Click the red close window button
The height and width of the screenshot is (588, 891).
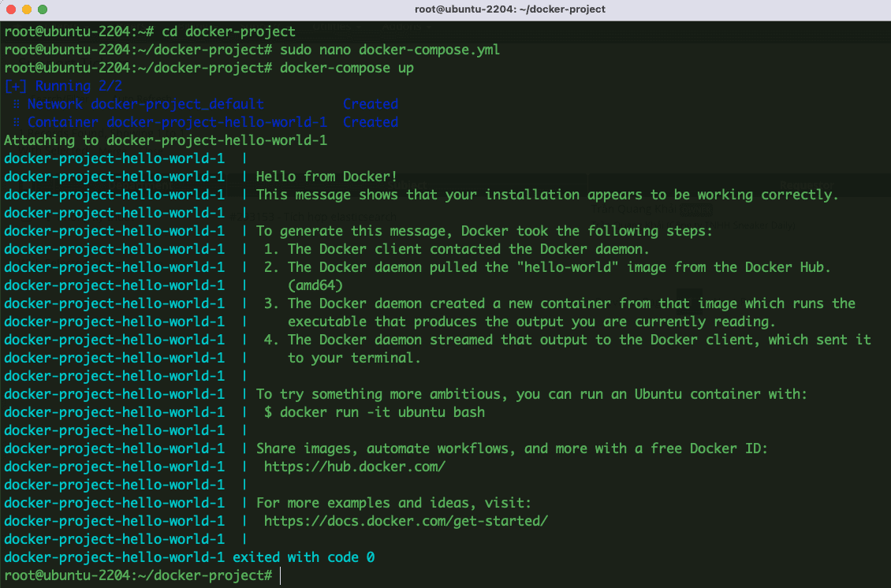pyautogui.click(x=10, y=9)
